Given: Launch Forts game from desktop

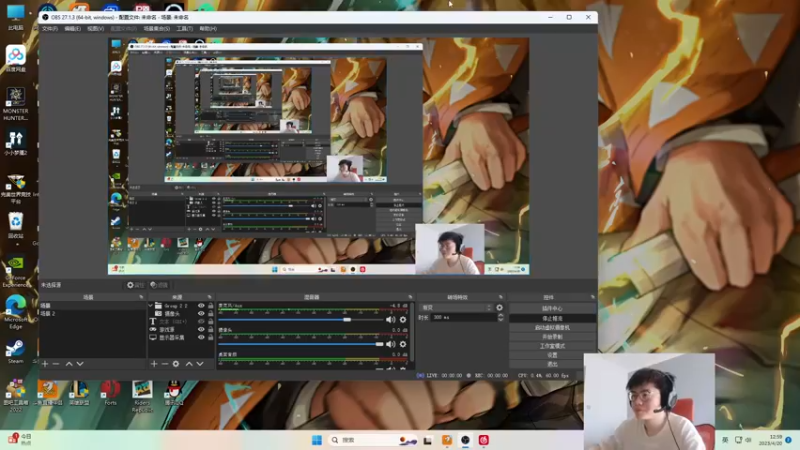Looking at the screenshot, I should pyautogui.click(x=110, y=393).
